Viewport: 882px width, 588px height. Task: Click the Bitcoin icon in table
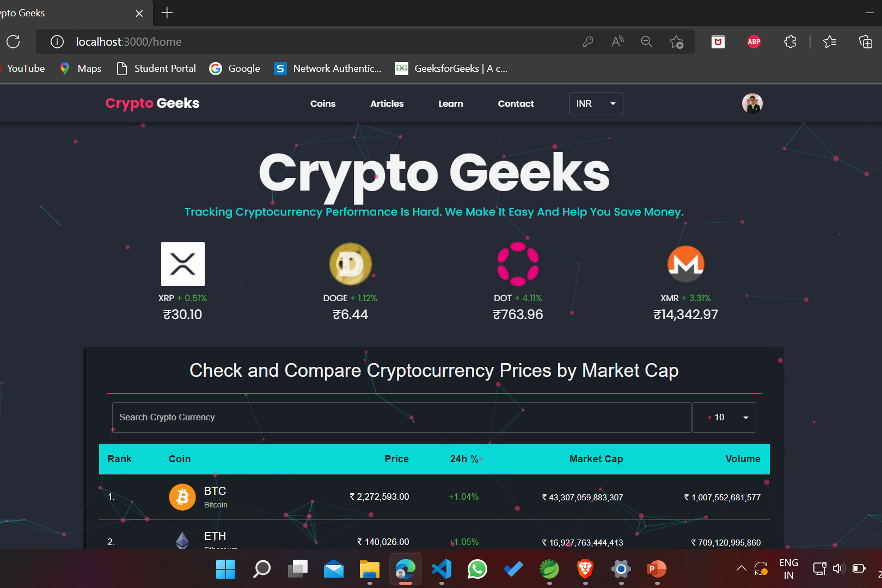[182, 497]
